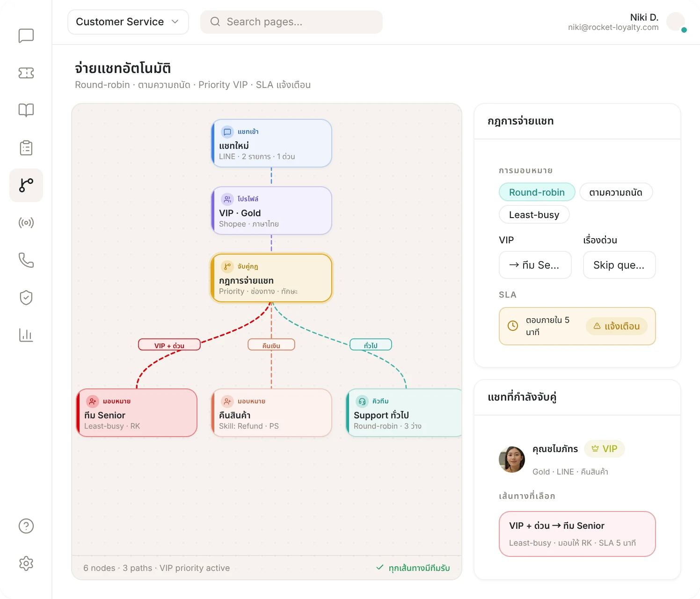Select the กฎการจ่ายแชท rule matching node
Viewport: 700px width, 599px height.
tap(271, 278)
